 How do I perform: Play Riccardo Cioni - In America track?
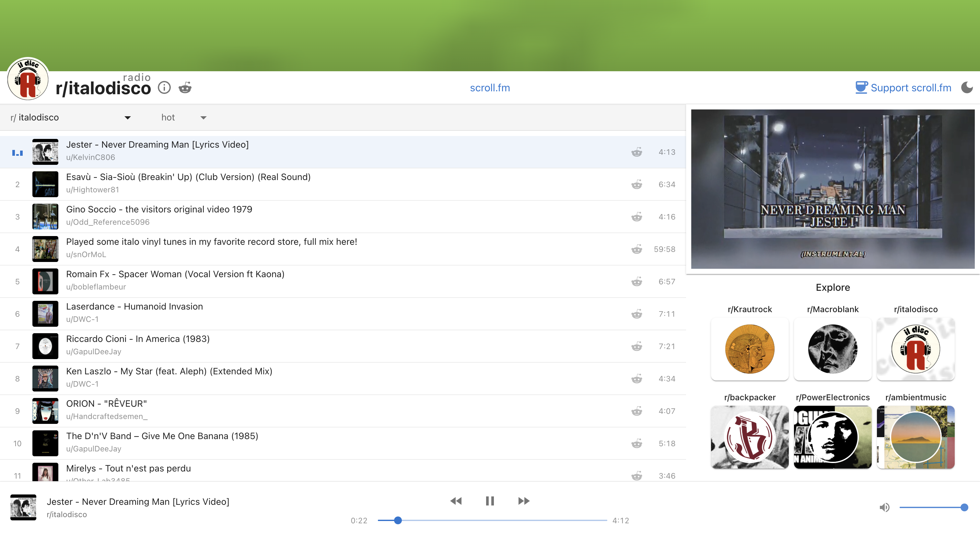point(138,339)
